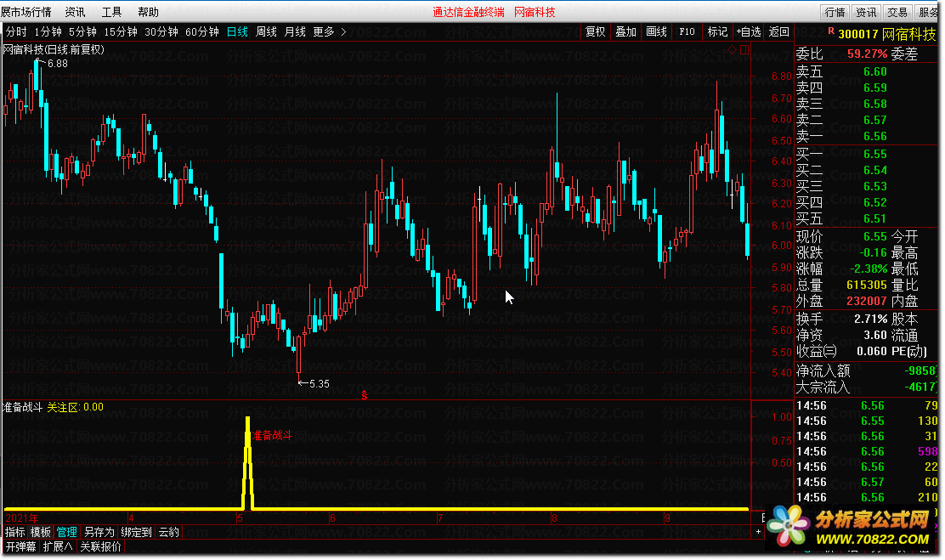The height and width of the screenshot is (560, 945).
Task: Click the red $ marker below the candlesticks
Action: [x=364, y=395]
